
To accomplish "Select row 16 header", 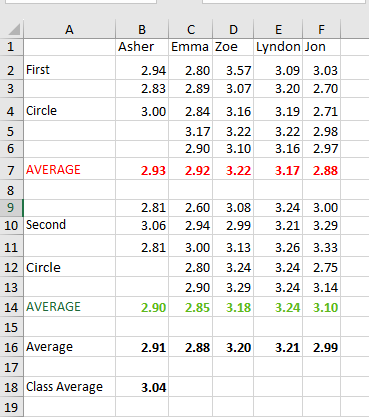I will (11, 347).
